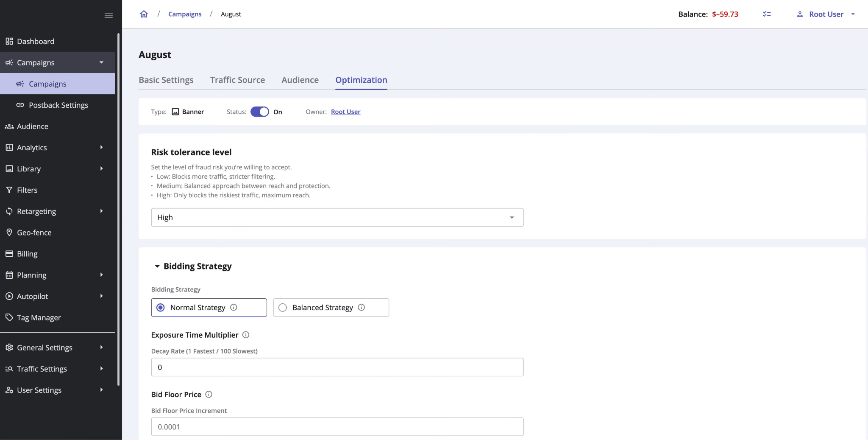Screen dimensions: 868x440
Task: Click the hamburger menu icon in sidebar
Action: pos(108,15)
